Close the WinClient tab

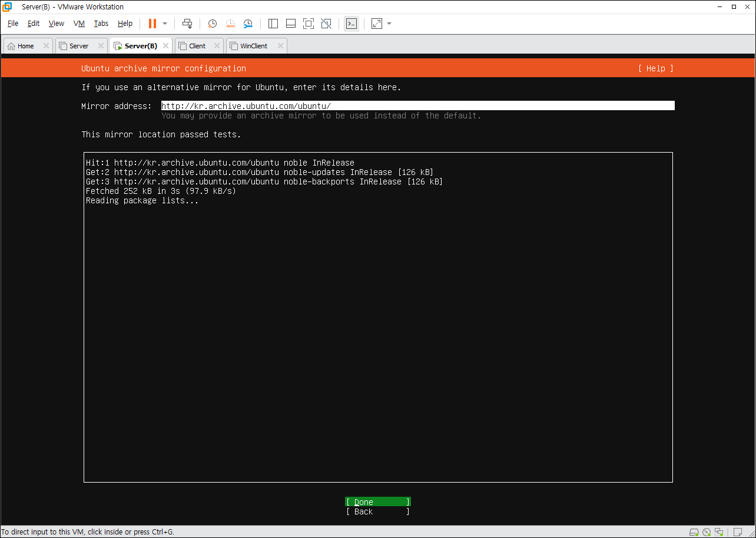coord(280,46)
